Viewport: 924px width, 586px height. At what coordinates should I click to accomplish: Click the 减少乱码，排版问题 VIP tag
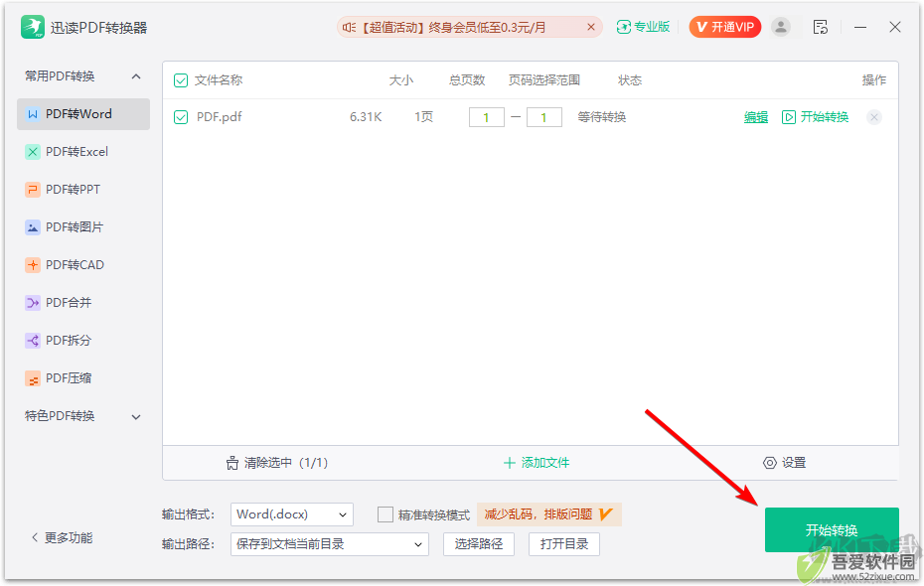coord(548,514)
